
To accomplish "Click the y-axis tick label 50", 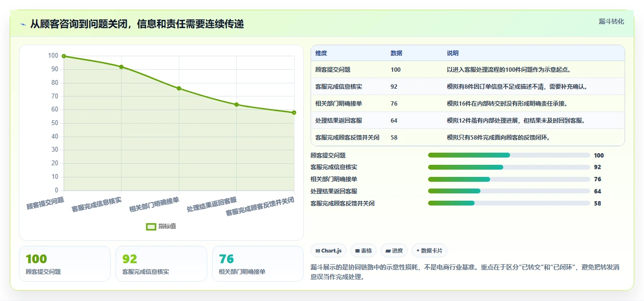I will pos(54,123).
